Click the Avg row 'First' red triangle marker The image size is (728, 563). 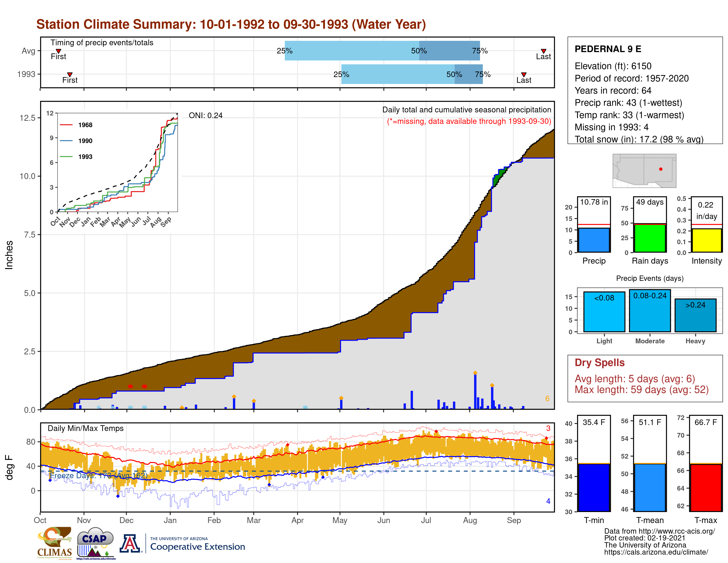coord(58,51)
